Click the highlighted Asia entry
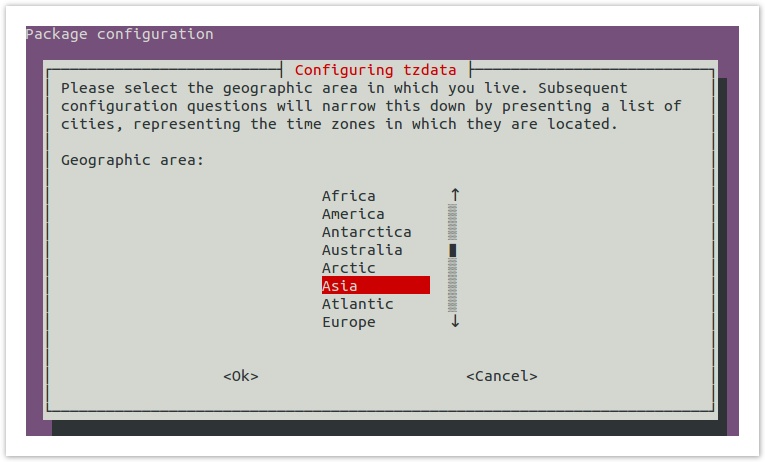 point(375,286)
